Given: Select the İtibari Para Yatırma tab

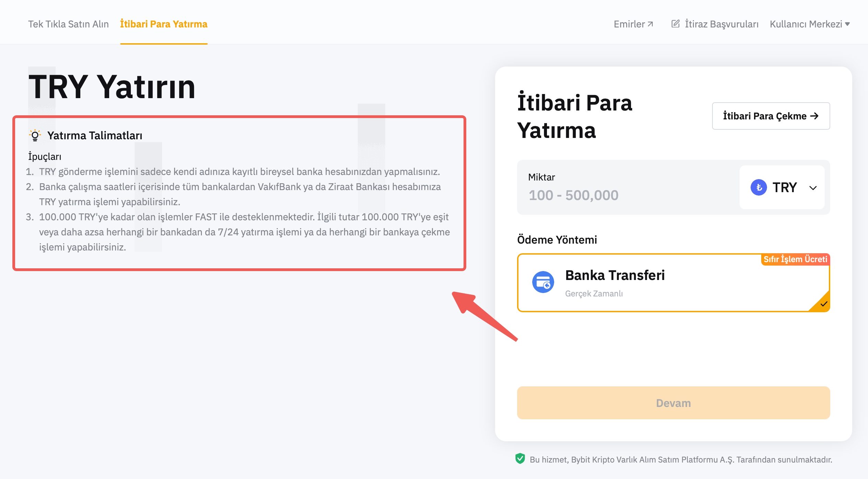Looking at the screenshot, I should click(x=164, y=24).
